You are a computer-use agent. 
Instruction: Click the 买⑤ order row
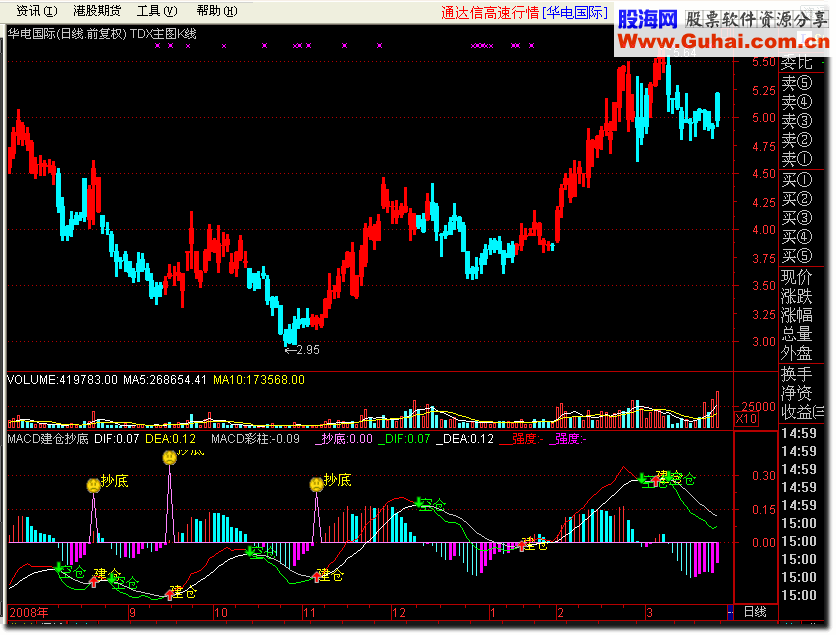(797, 256)
